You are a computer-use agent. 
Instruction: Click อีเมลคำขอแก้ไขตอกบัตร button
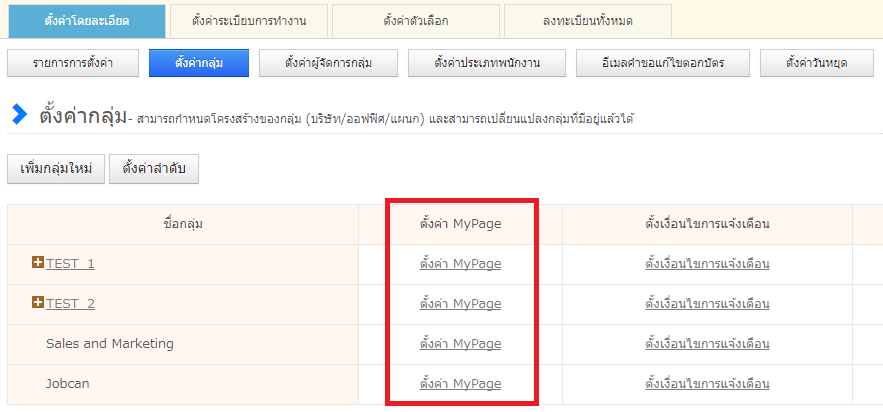[x=663, y=63]
